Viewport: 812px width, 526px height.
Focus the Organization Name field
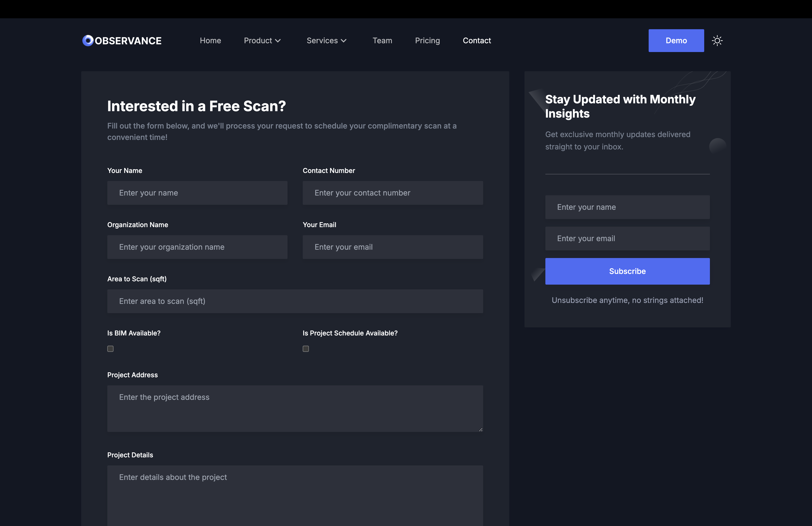coord(197,247)
